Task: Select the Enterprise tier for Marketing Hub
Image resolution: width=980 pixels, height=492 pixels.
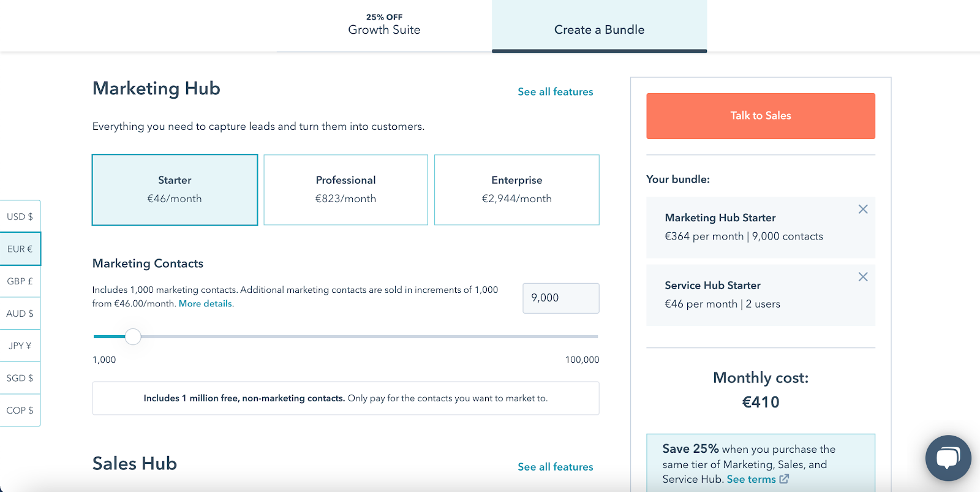Action: [x=516, y=189]
